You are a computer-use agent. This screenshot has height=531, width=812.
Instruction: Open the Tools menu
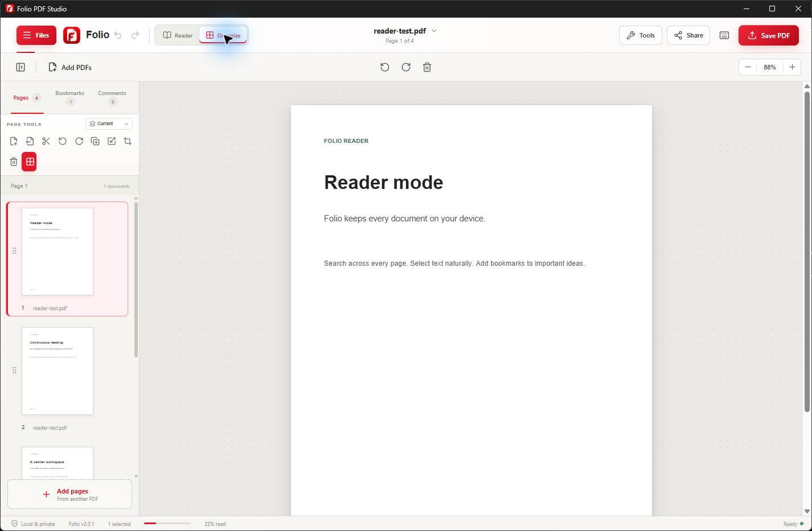point(641,35)
